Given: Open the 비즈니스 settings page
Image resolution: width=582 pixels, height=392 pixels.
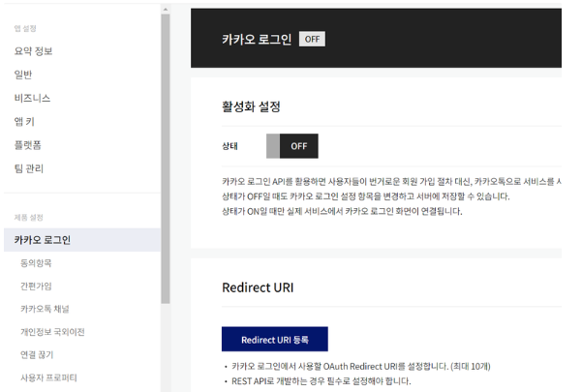Looking at the screenshot, I should click(x=32, y=98).
